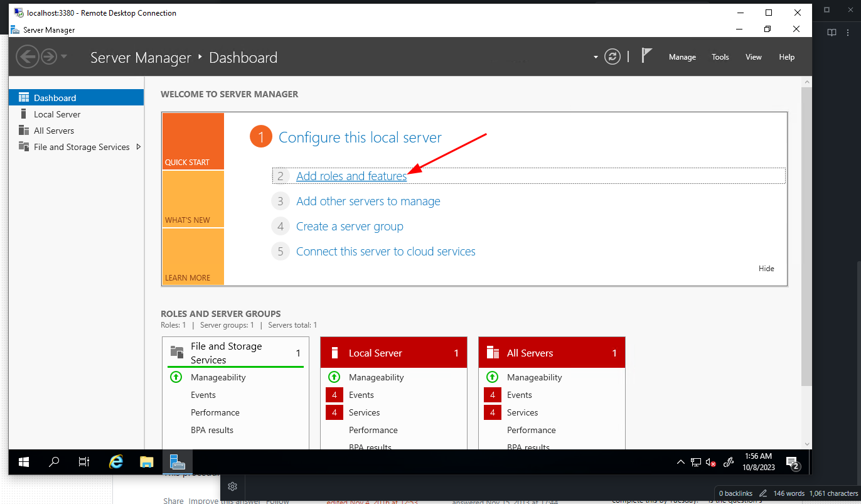Expand File and Storage Services submenu arrow

click(138, 147)
